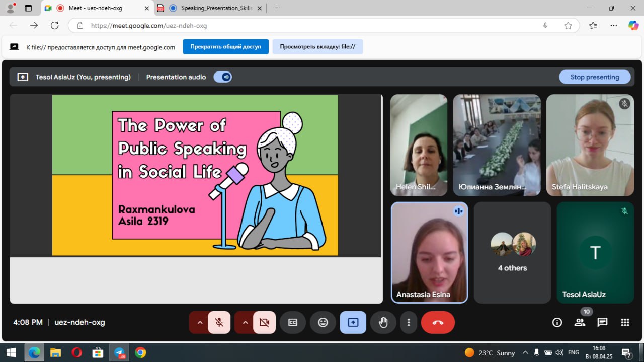The image size is (644, 362).
Task: Send a reaction with the emoji button
Action: (323, 322)
